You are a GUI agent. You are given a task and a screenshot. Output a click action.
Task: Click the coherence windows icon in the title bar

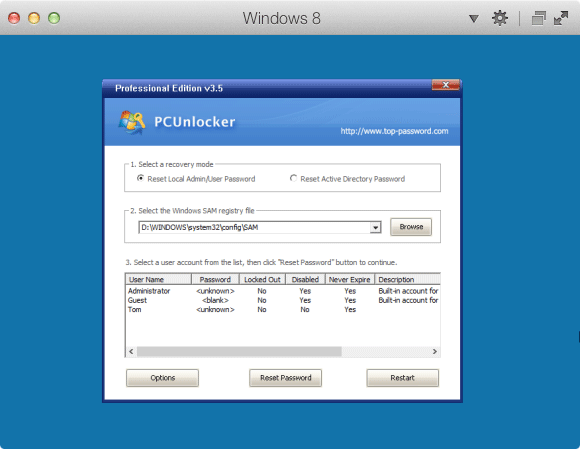pos(539,18)
